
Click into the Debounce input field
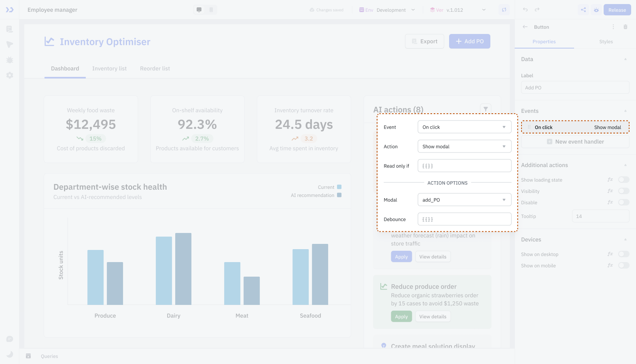coord(464,219)
